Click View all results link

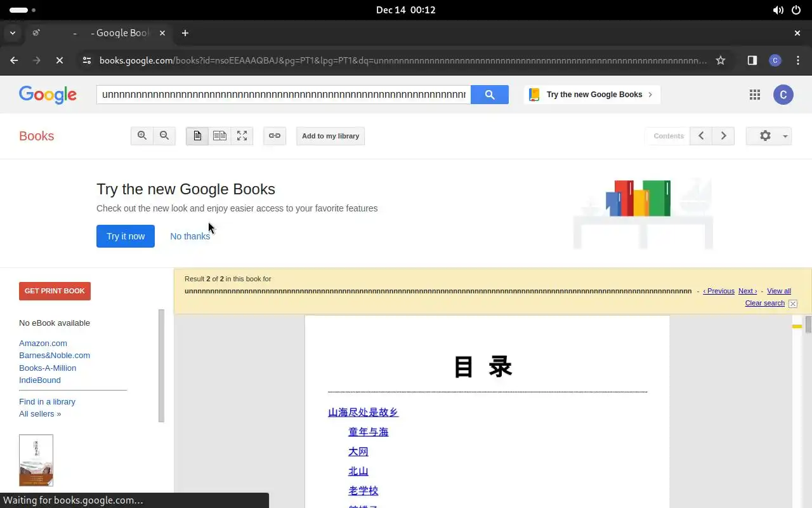(779, 291)
